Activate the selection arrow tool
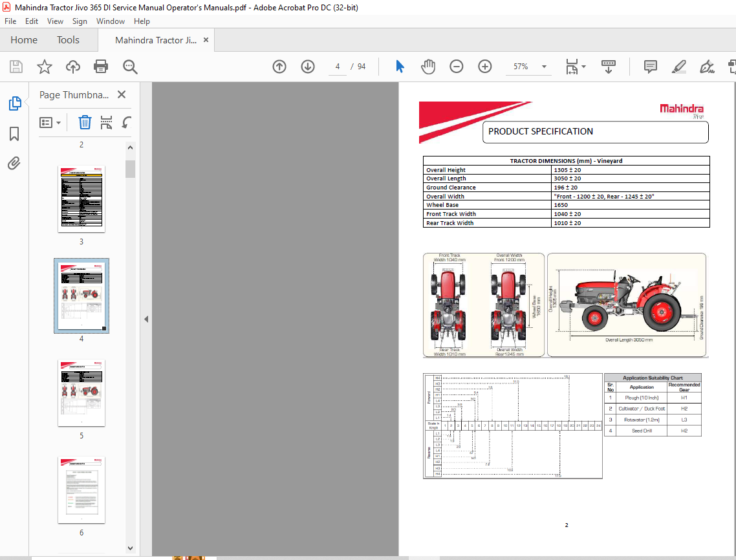 click(x=400, y=67)
